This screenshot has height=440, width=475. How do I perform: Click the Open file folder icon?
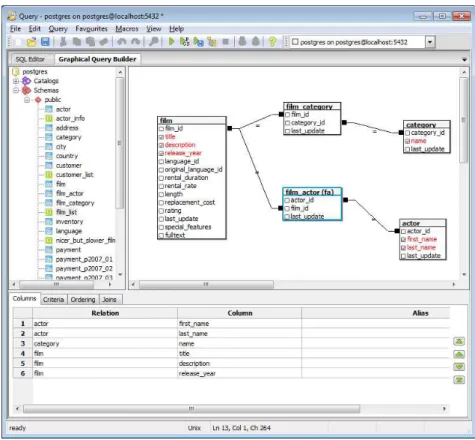click(x=32, y=42)
